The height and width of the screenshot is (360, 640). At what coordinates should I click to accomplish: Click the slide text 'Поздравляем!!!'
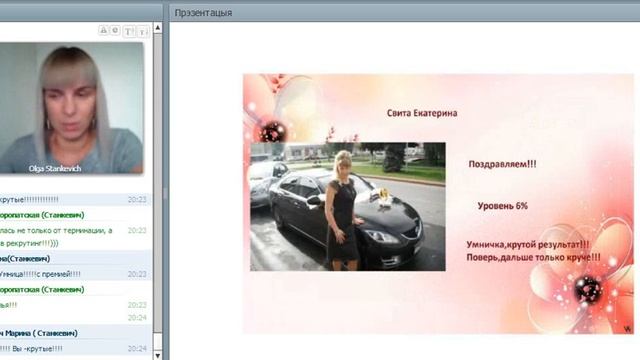[502, 164]
